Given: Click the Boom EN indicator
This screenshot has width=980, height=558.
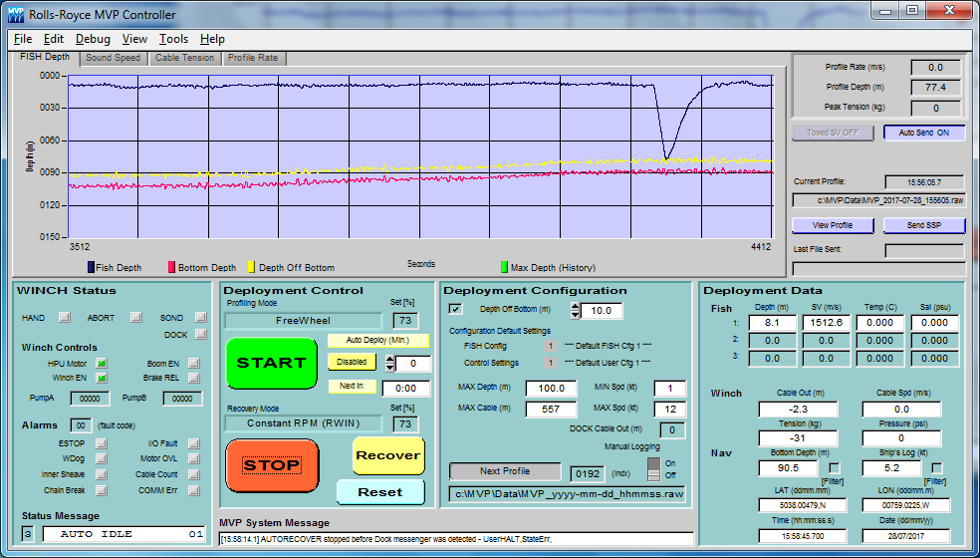Looking at the screenshot, I should coord(194,363).
